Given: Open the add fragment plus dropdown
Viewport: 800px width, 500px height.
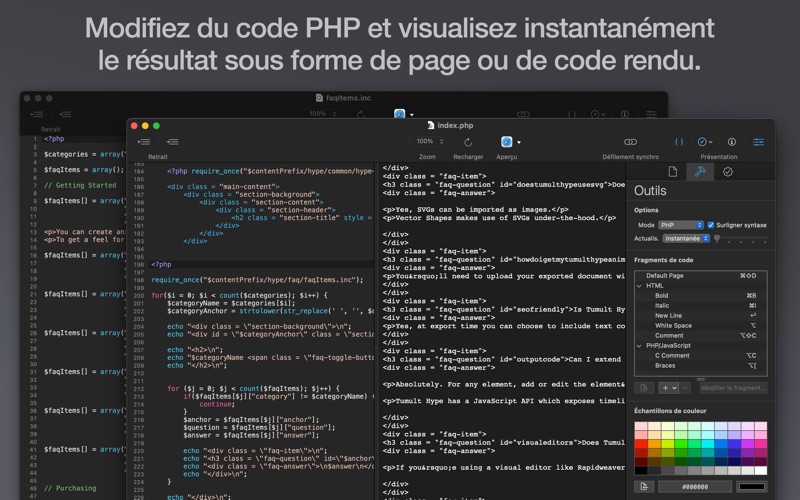Looking at the screenshot, I should [x=669, y=388].
